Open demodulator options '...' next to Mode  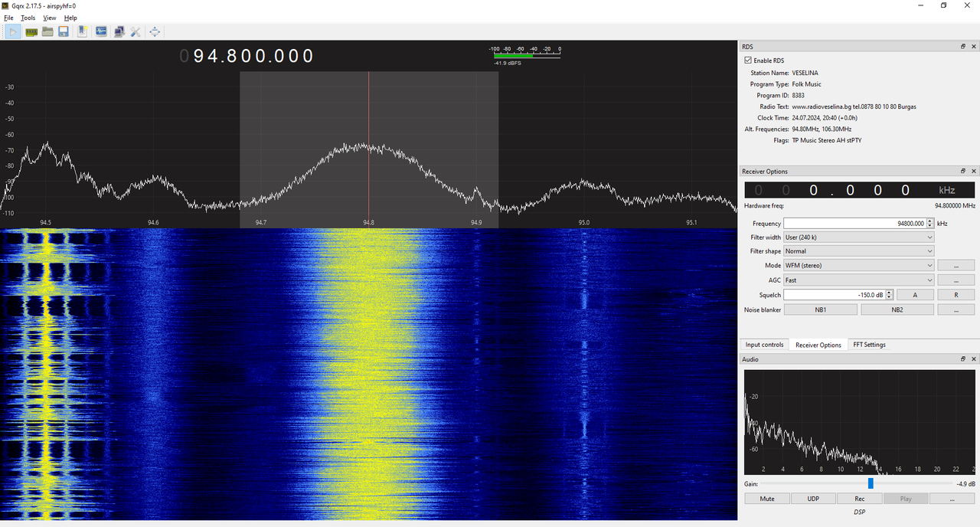point(956,266)
